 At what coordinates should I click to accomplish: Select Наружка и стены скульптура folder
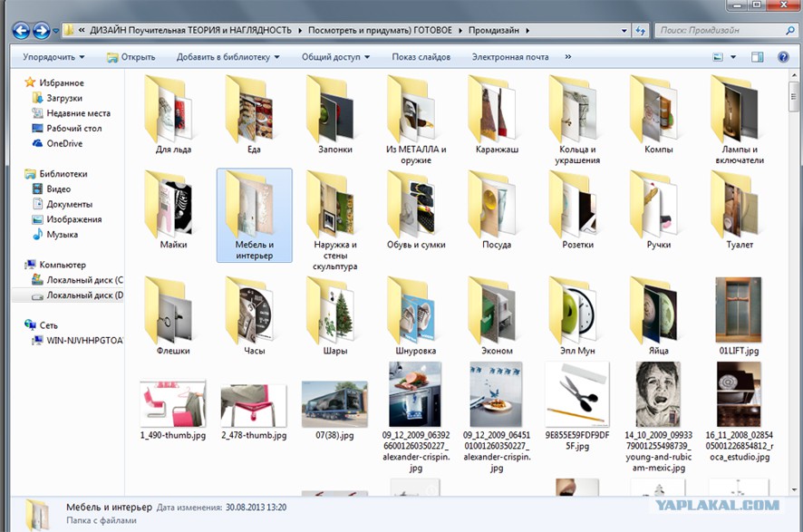click(x=335, y=220)
